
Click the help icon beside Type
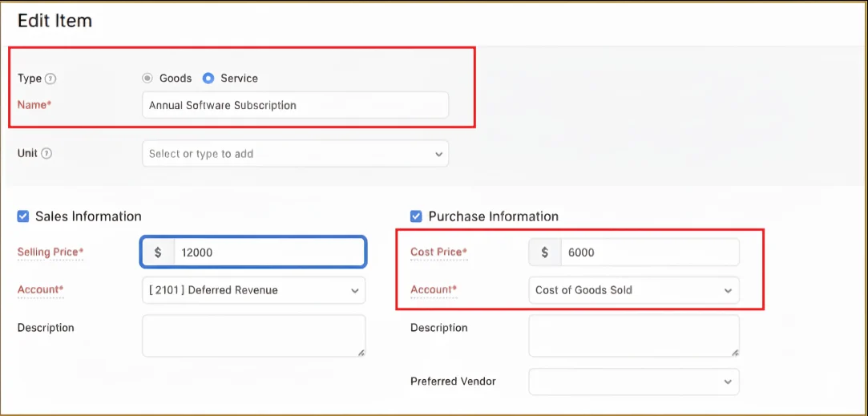[50, 79]
